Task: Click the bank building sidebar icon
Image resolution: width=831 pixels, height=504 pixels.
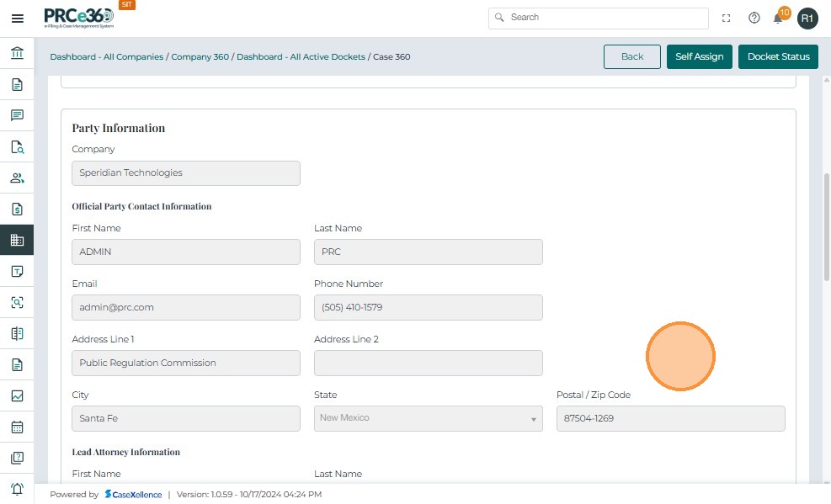Action: pos(17,54)
